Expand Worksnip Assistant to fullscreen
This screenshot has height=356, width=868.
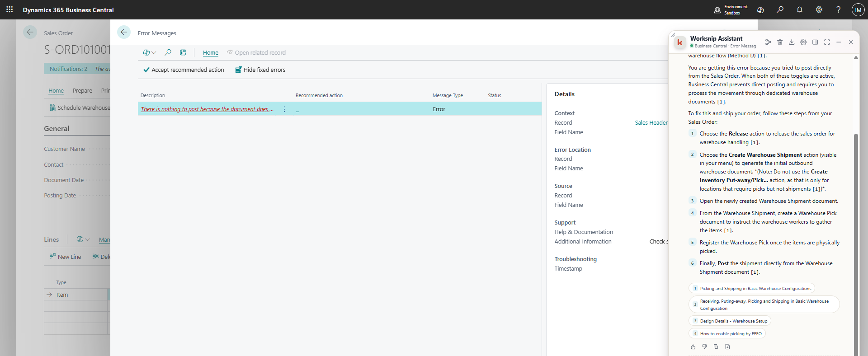(827, 42)
